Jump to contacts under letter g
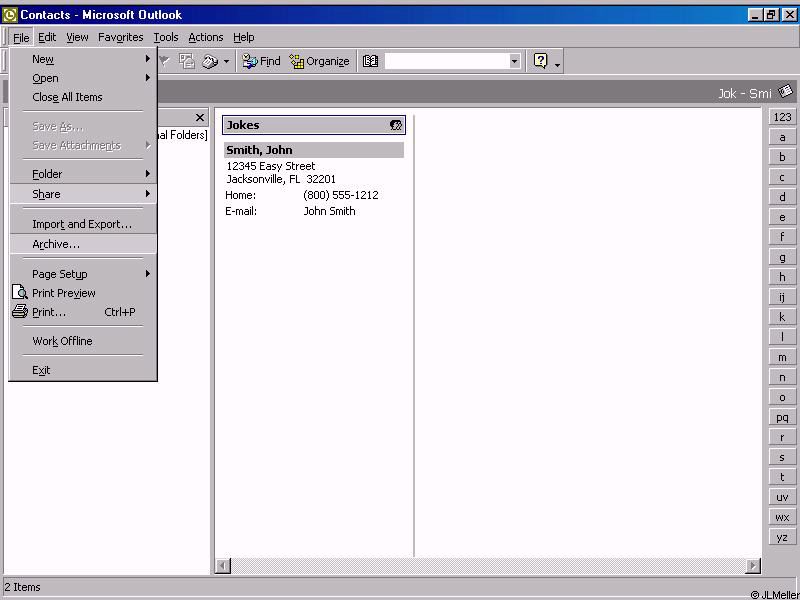 782,257
